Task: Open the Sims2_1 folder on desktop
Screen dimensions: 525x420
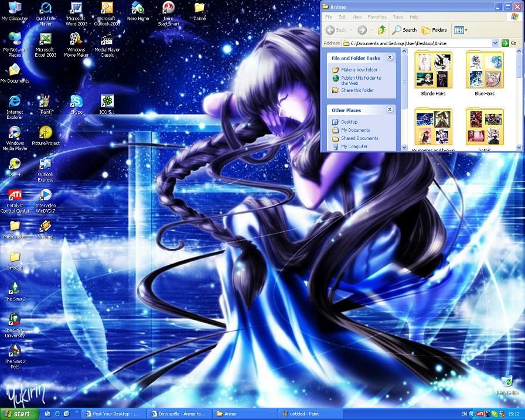Action: click(x=15, y=261)
